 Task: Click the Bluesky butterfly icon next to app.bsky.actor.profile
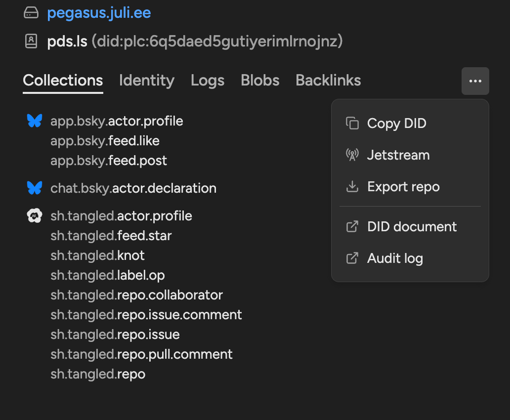(x=35, y=121)
